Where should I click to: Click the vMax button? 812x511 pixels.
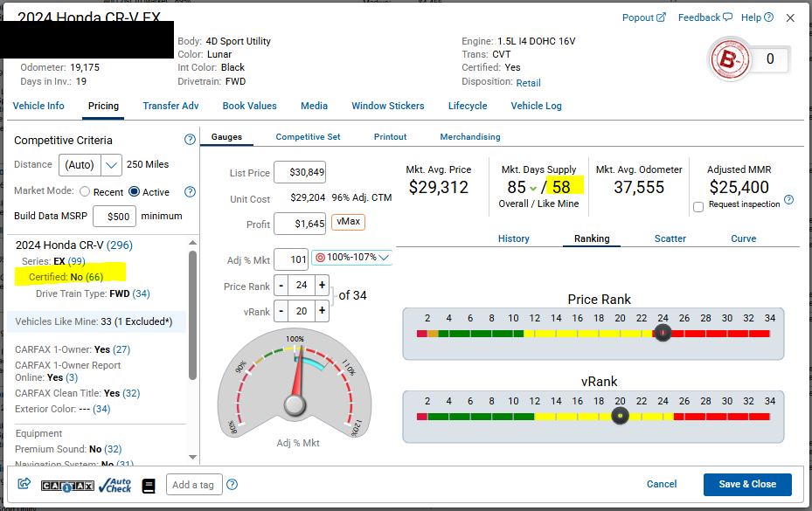(x=348, y=222)
